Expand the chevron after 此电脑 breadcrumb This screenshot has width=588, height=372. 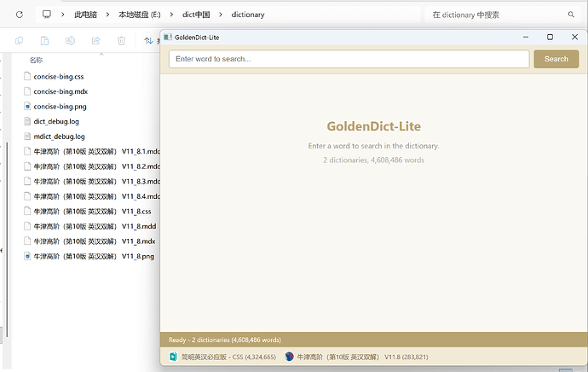107,15
